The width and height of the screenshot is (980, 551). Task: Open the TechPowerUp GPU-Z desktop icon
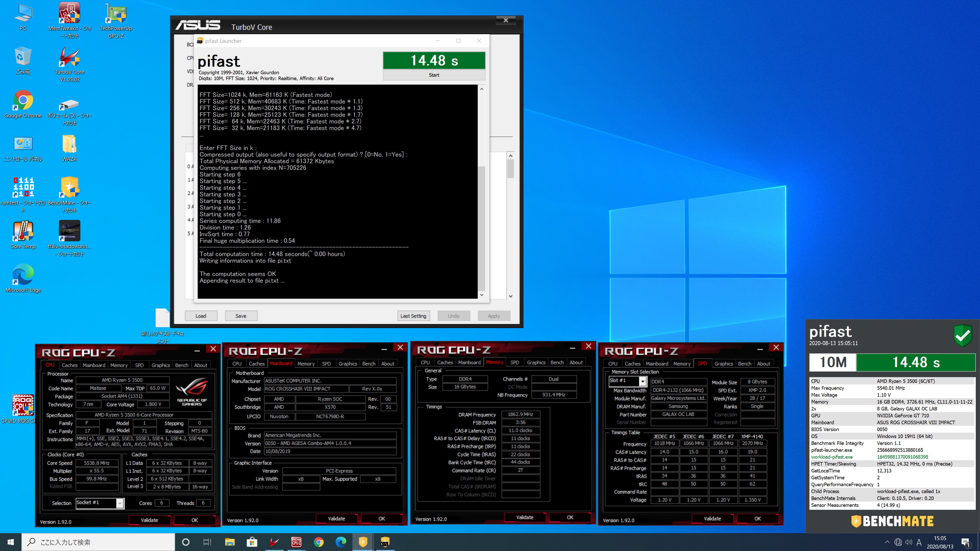point(116,20)
